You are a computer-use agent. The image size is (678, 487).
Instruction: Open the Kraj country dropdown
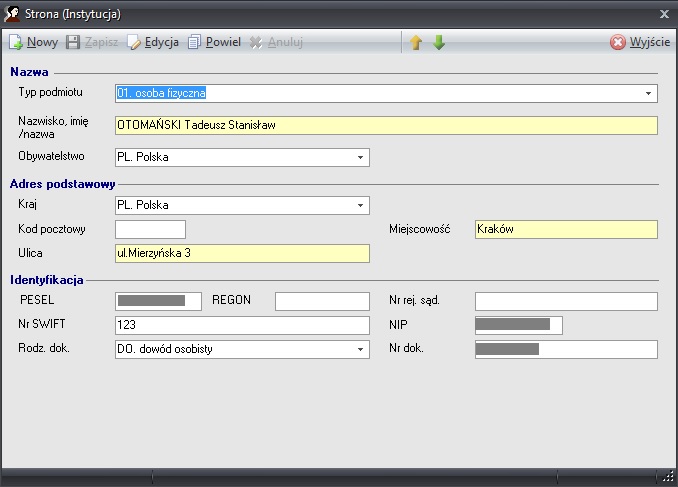[x=360, y=206]
